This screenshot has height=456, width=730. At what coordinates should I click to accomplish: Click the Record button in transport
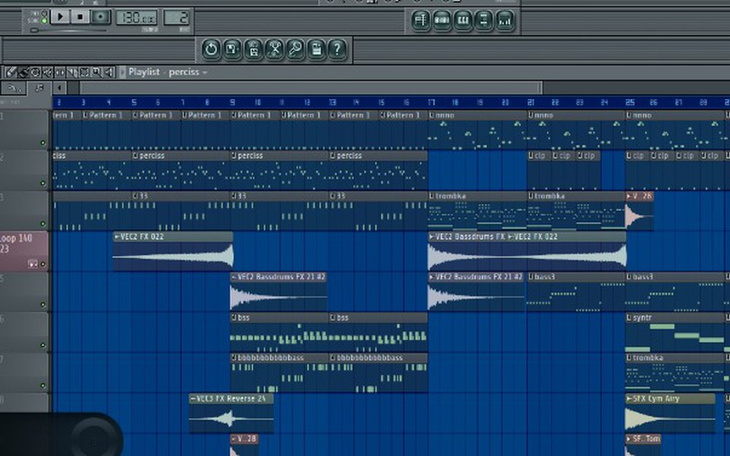101,17
